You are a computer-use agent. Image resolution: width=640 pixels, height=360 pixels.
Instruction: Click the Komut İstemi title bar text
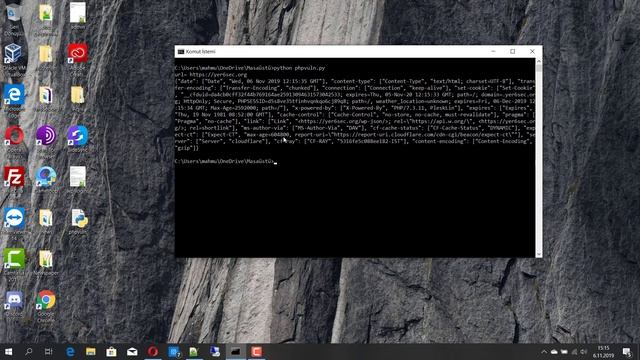[200, 51]
